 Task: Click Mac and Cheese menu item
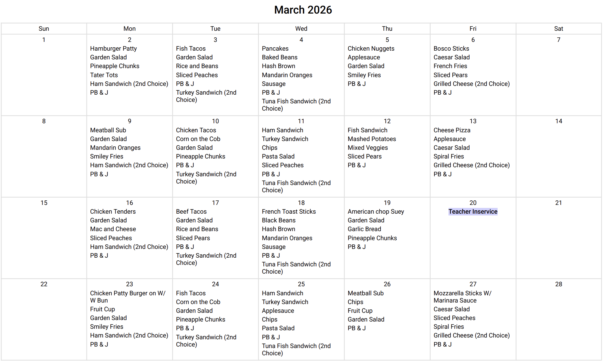[x=113, y=229]
